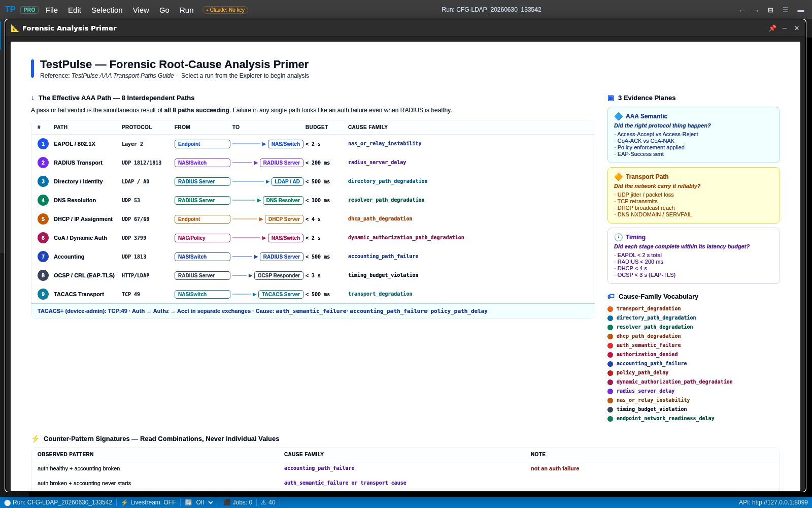Click the DNS Resolver destination box

283,200
